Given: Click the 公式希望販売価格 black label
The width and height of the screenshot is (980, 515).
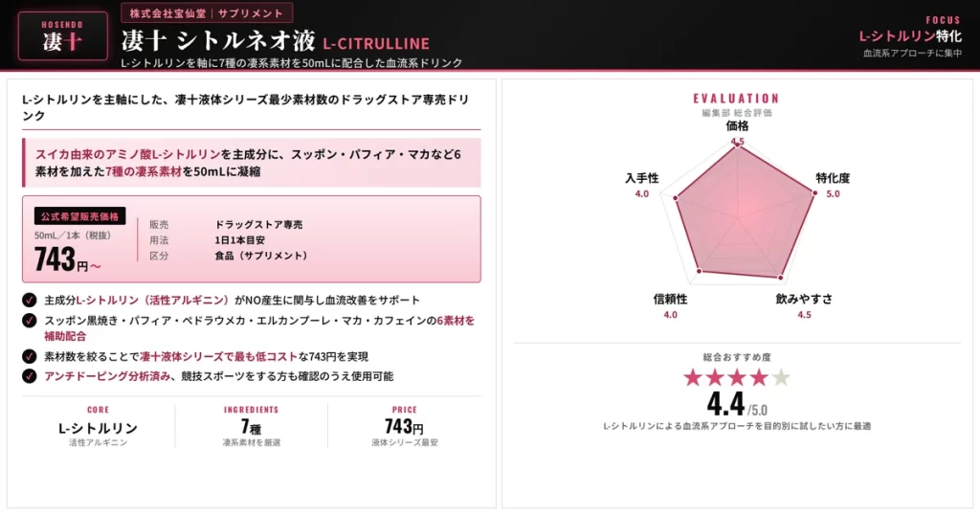Looking at the screenshot, I should [x=80, y=216].
